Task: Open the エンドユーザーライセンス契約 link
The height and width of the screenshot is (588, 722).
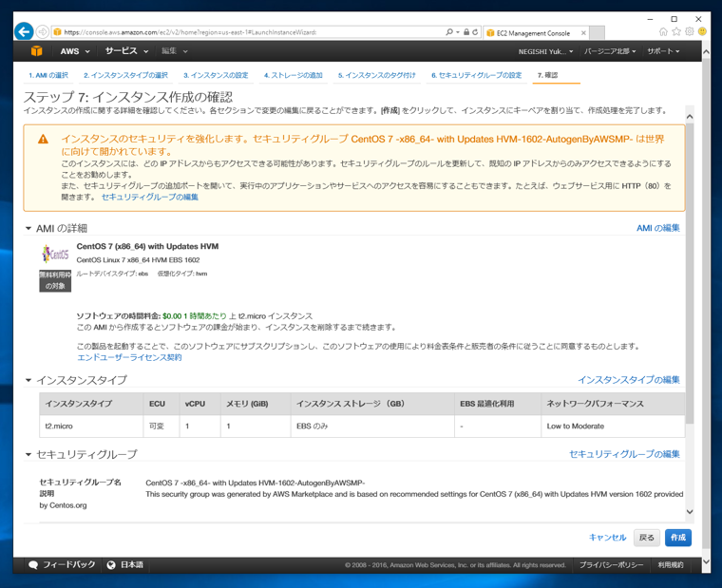Action: pos(129,358)
